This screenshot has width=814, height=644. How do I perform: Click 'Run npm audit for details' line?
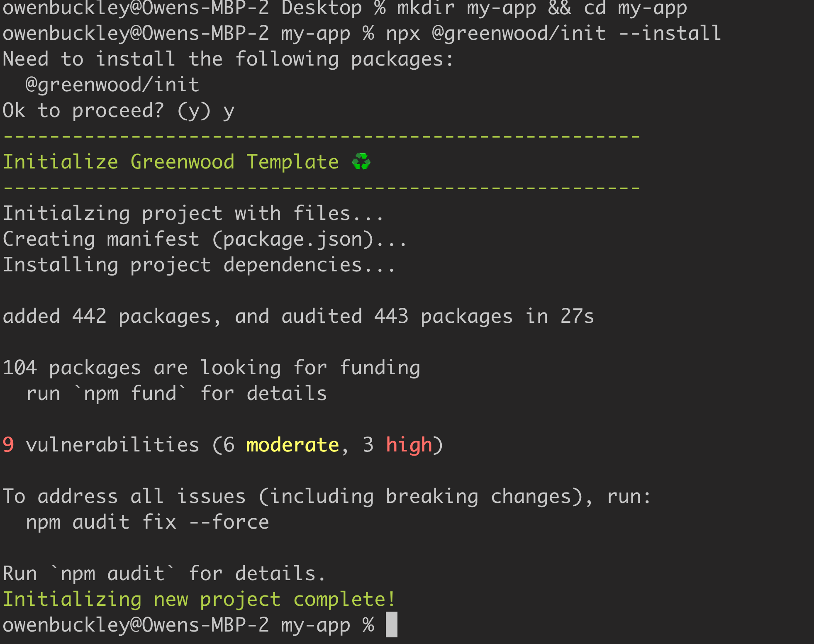pyautogui.click(x=164, y=573)
